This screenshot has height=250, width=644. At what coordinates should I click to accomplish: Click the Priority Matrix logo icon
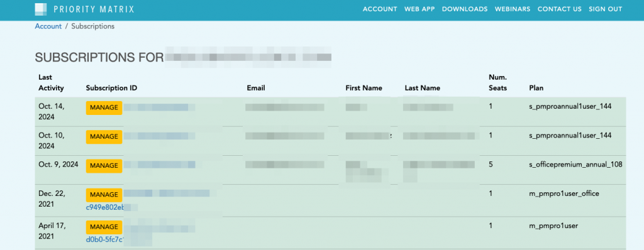[41, 9]
